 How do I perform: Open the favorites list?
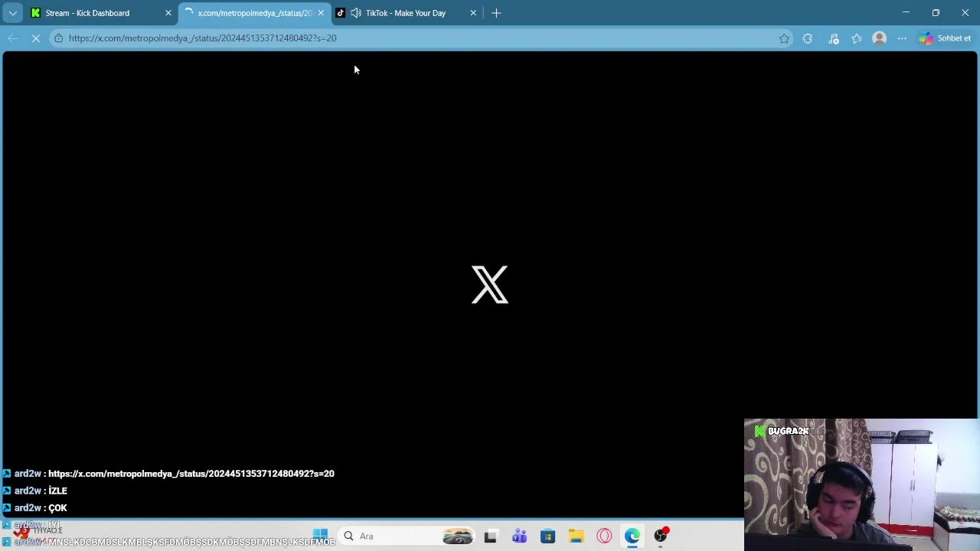click(x=857, y=38)
